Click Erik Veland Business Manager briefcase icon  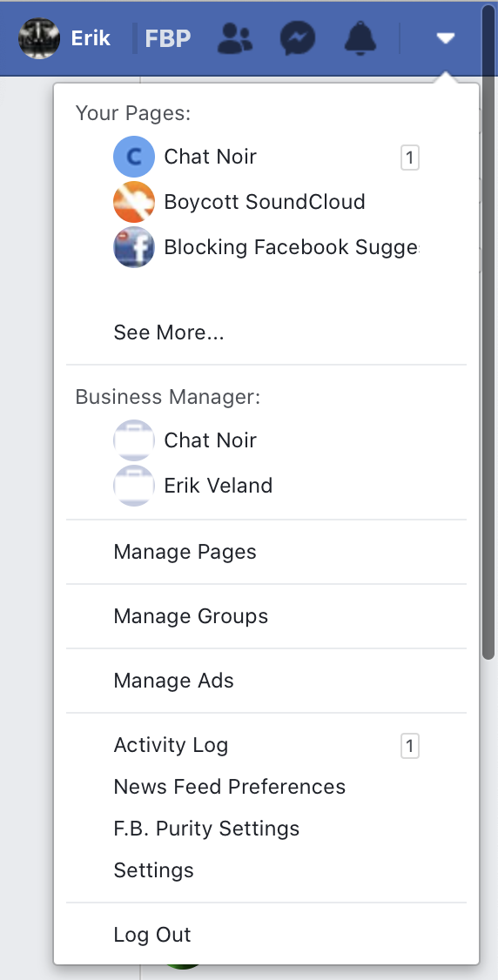(134, 486)
